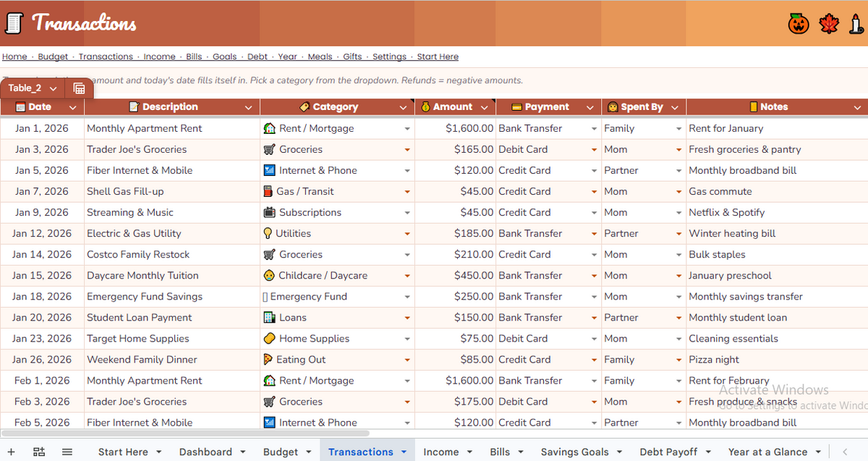Click the card icon in Payment header
Image resolution: width=868 pixels, height=461 pixels.
coord(516,107)
